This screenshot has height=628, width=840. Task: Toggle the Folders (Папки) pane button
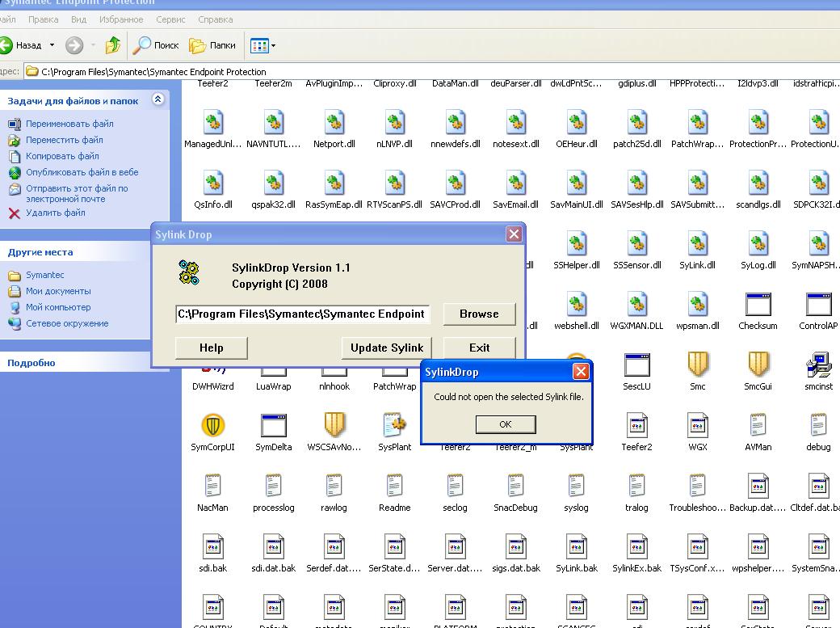pyautogui.click(x=212, y=45)
